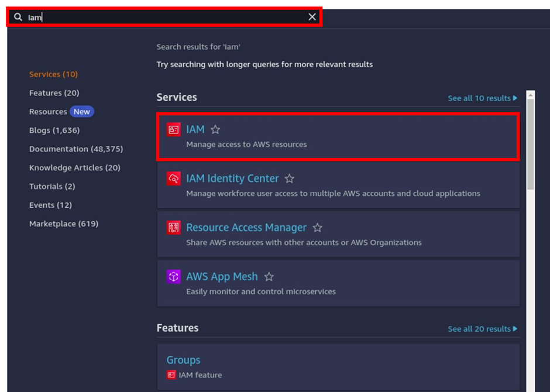Screen dimensions: 550x392
Task: Expand arrow beside See all 10 results
Action: click(515, 98)
